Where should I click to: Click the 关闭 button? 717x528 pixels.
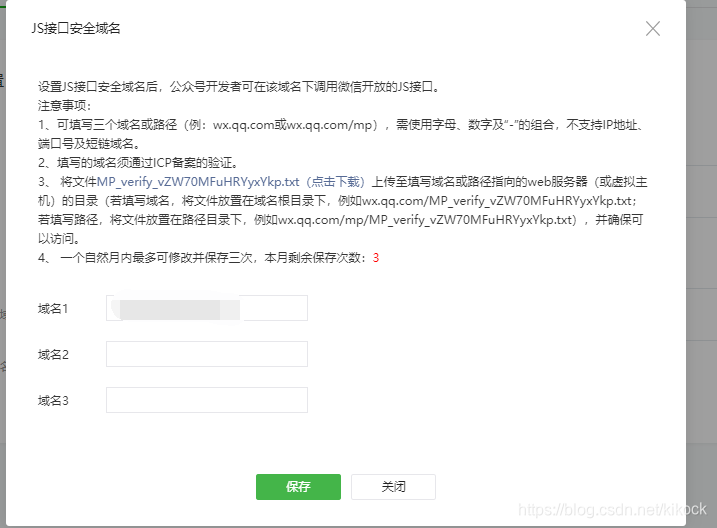(x=393, y=486)
